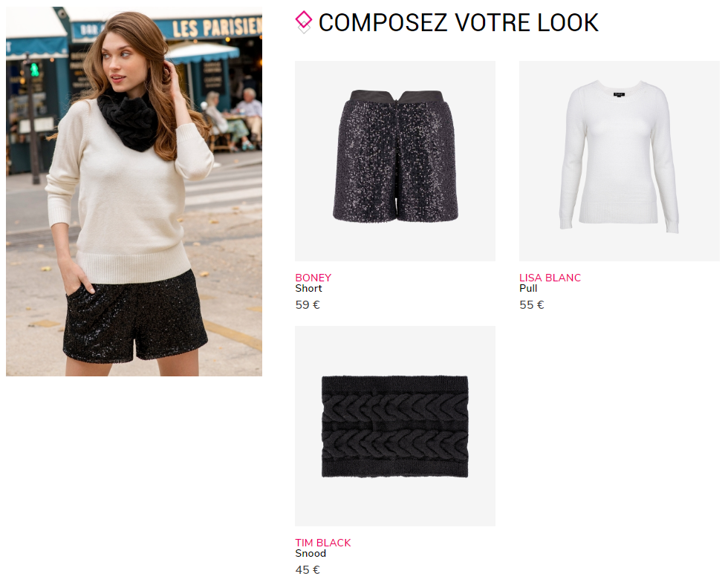This screenshot has height=582, width=728.
Task: Select the 45 € price of TIM BLACK
Action: tap(308, 570)
